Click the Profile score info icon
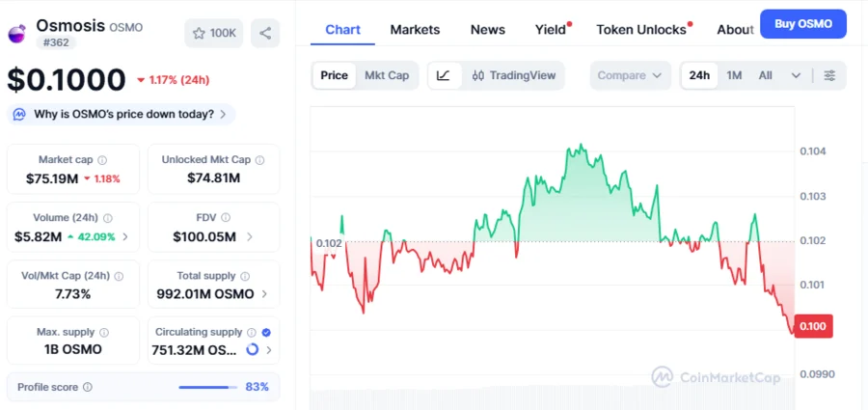This screenshot has height=410, width=868. tap(88, 387)
